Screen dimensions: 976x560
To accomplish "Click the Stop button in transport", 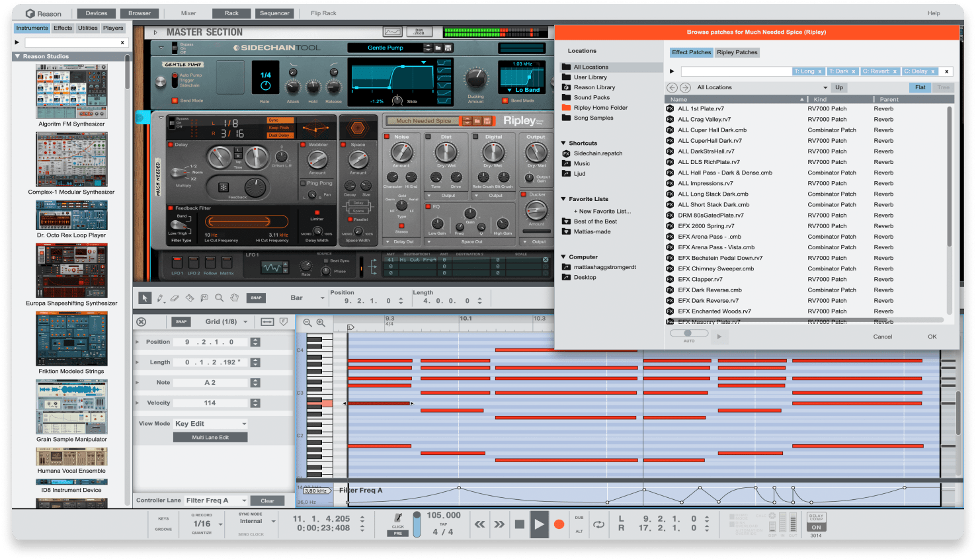I will coord(519,524).
